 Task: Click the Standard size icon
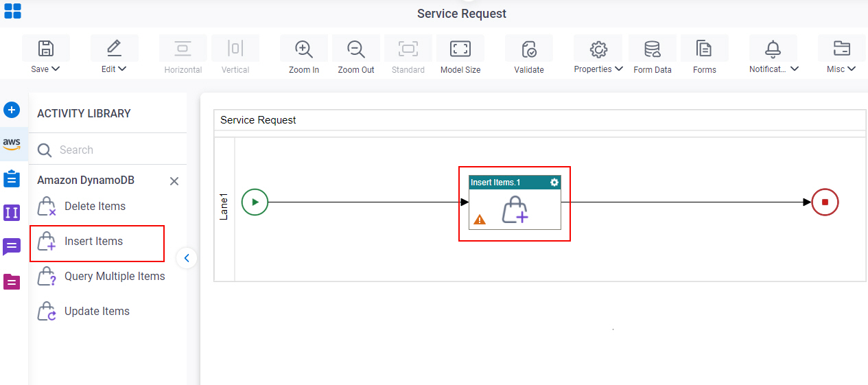point(408,49)
